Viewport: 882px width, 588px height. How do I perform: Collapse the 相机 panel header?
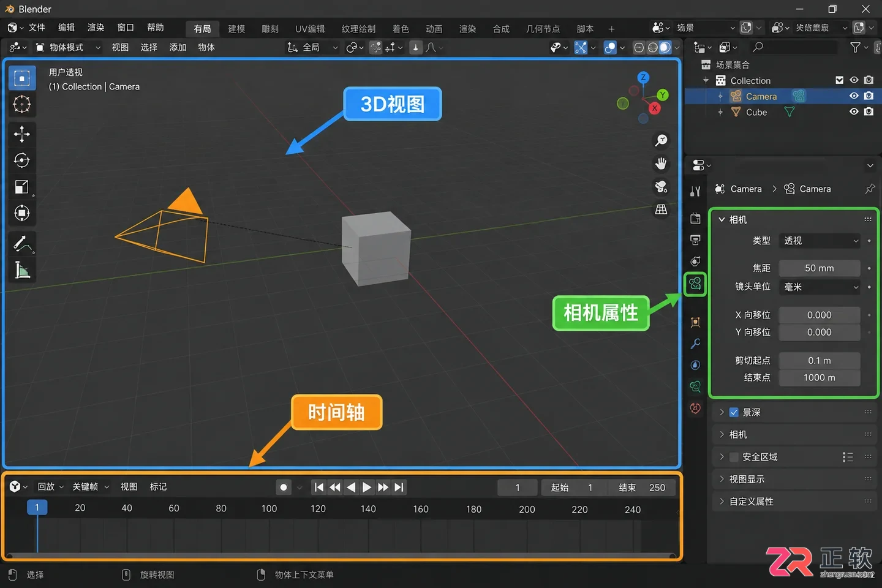793,219
